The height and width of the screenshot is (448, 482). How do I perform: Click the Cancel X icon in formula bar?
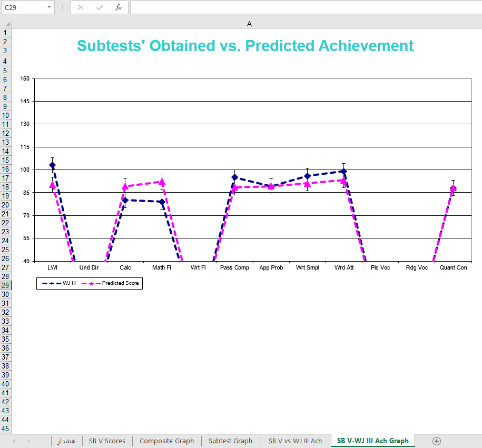click(x=81, y=7)
